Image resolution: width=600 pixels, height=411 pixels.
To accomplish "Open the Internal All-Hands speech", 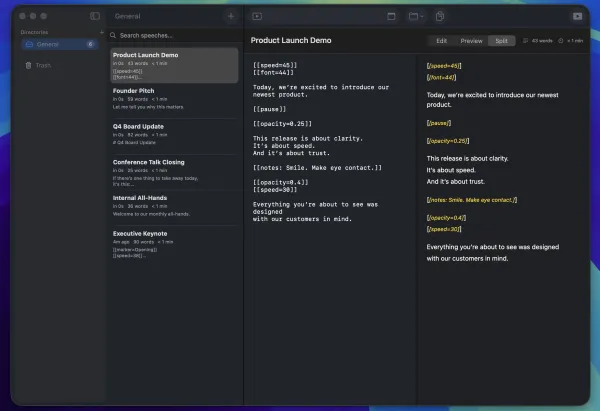I will [174, 206].
